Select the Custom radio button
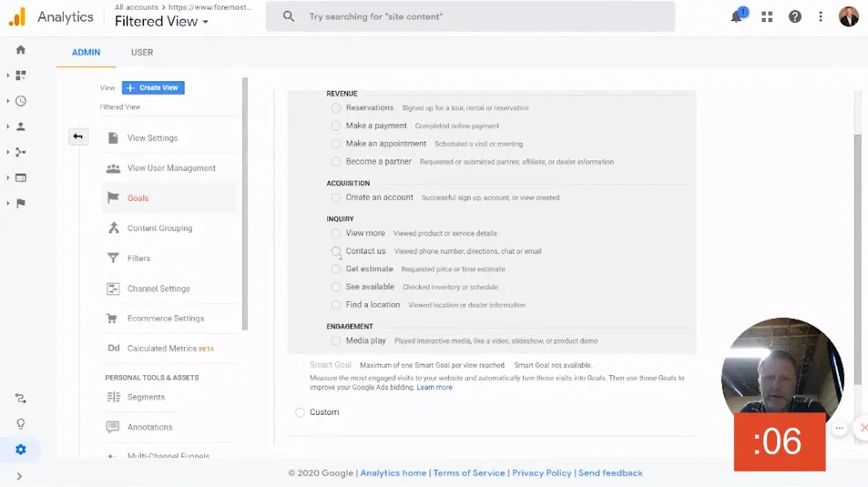Viewport: 868px width, 487px height. coord(300,412)
